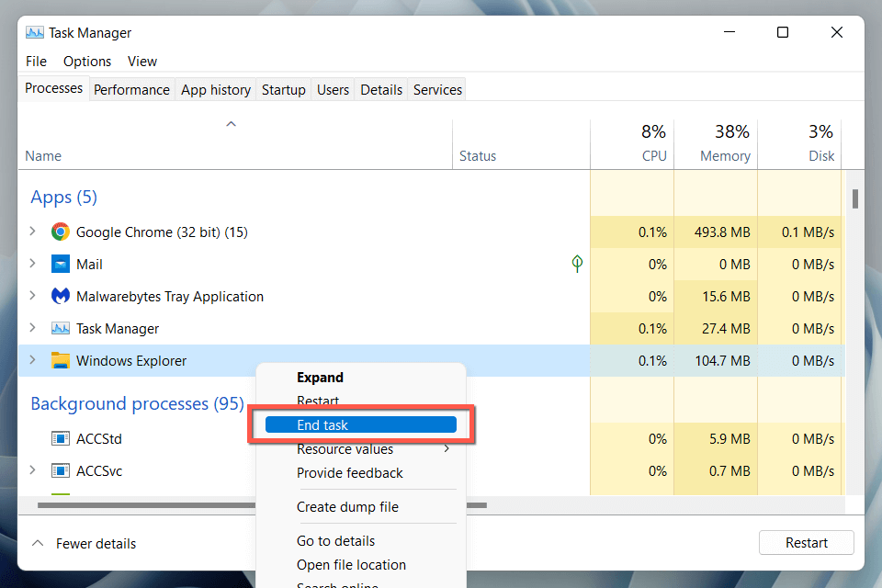Click the ACCStd process icon
This screenshot has height=588, width=882.
tap(61, 439)
